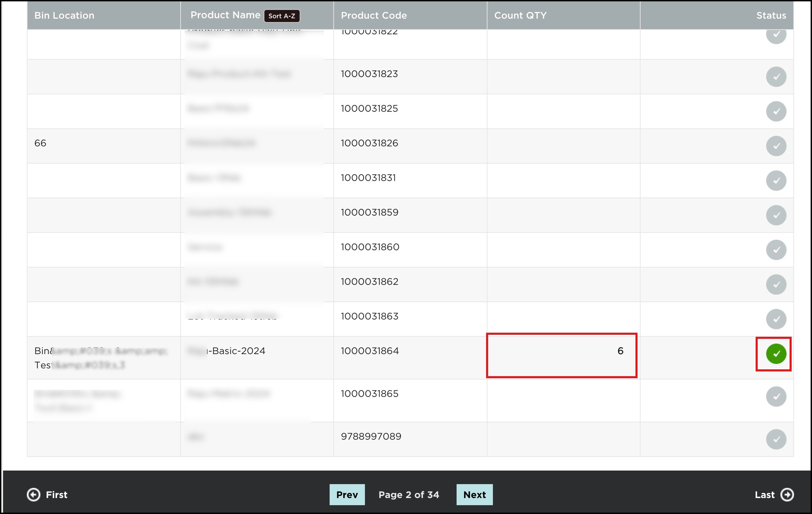
Task: Toggle green status check for 1000031864
Action: click(x=776, y=354)
